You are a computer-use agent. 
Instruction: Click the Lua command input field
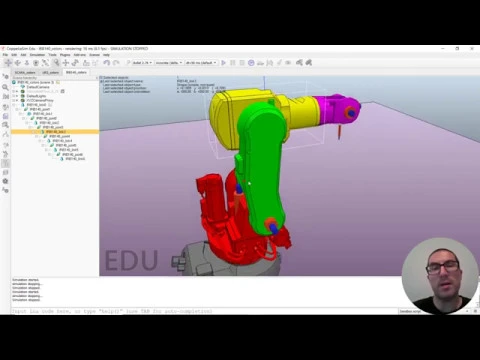(x=205, y=311)
